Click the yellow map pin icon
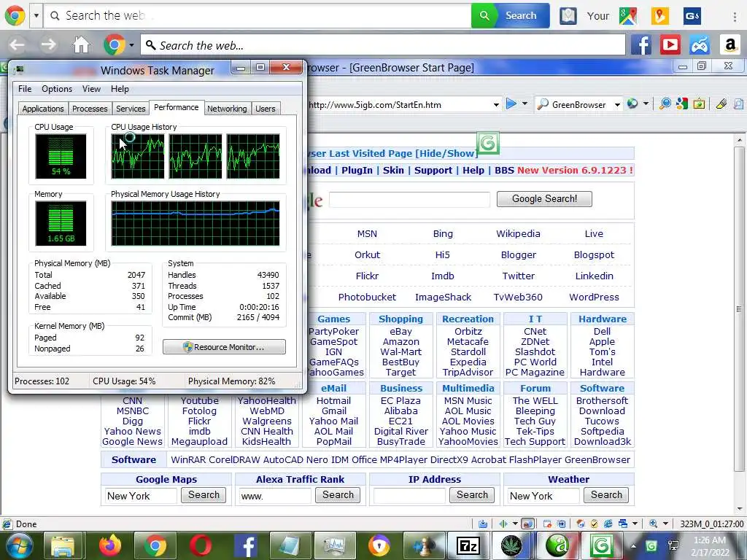747x560 pixels. [x=659, y=16]
